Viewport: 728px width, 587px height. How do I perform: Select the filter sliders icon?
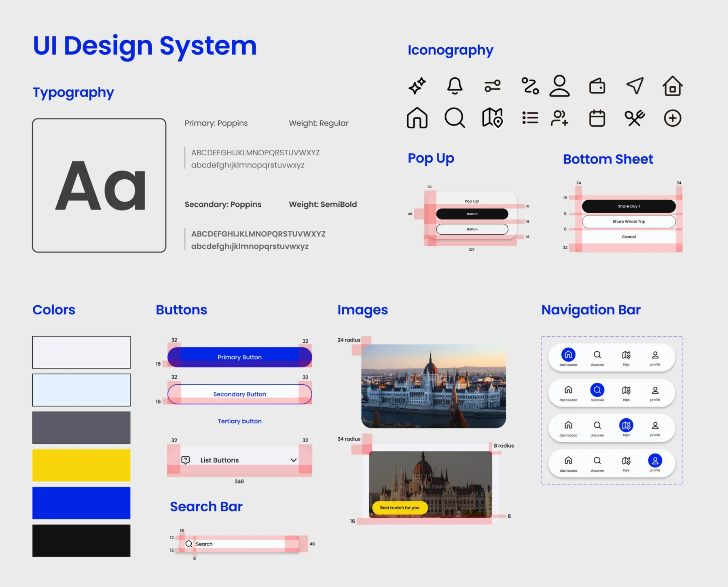click(492, 86)
